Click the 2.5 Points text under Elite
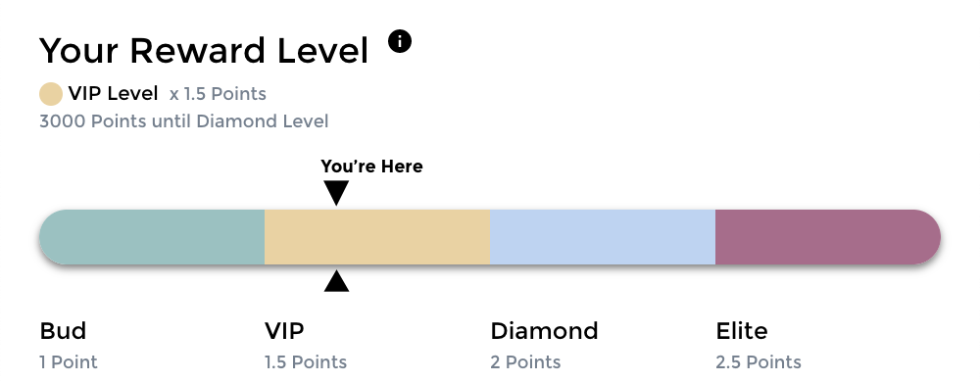 759,362
